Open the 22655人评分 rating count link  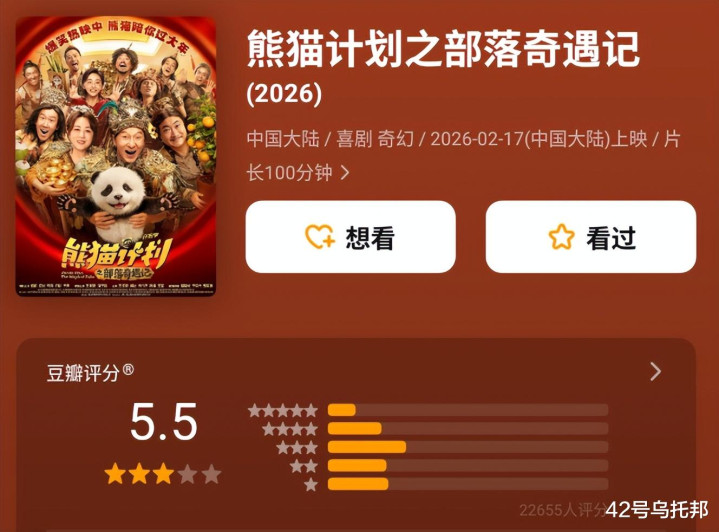click(565, 510)
